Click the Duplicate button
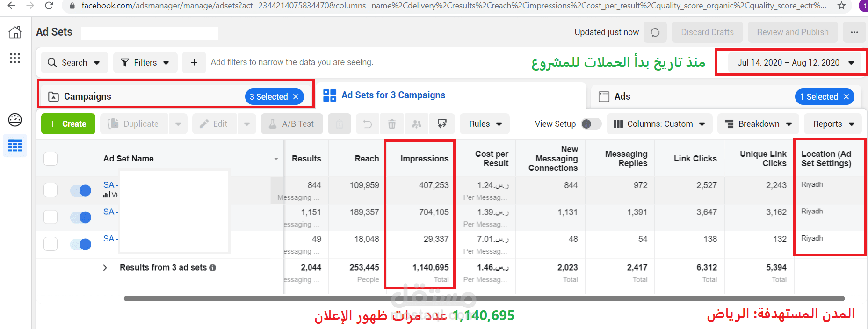Image resolution: width=868 pixels, height=329 pixels. (134, 124)
